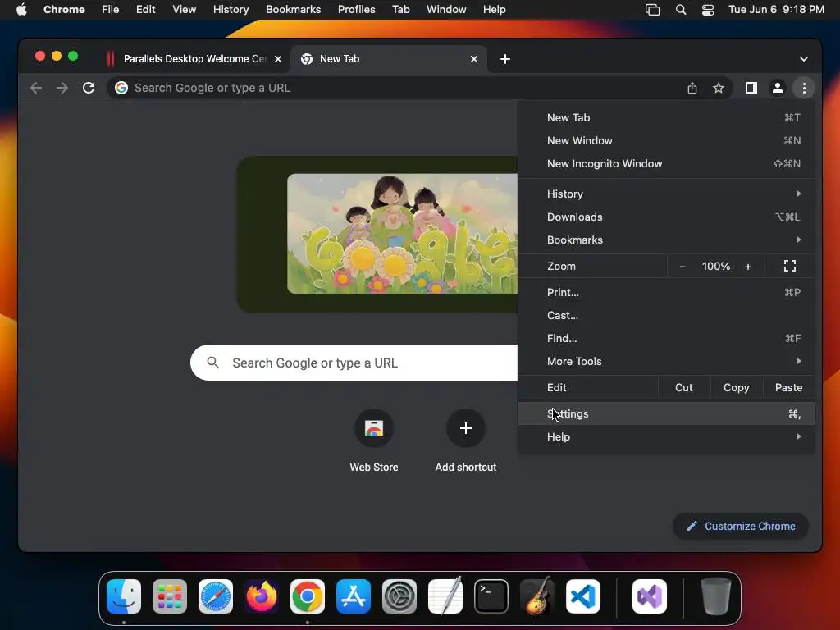The height and width of the screenshot is (630, 840).
Task: Launch Safari from the dock
Action: [x=216, y=596]
